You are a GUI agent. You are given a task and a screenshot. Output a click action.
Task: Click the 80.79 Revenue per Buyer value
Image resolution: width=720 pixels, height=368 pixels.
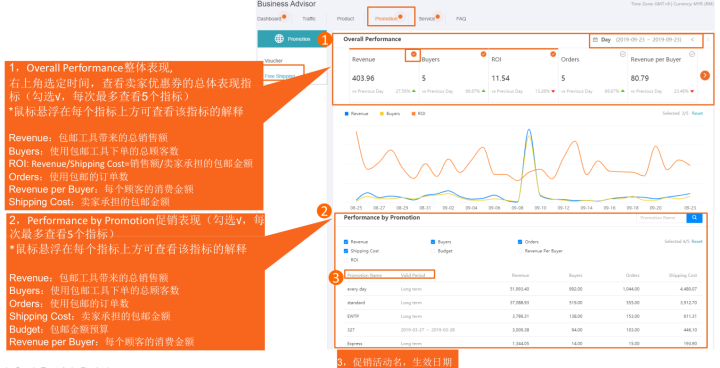[x=640, y=79]
